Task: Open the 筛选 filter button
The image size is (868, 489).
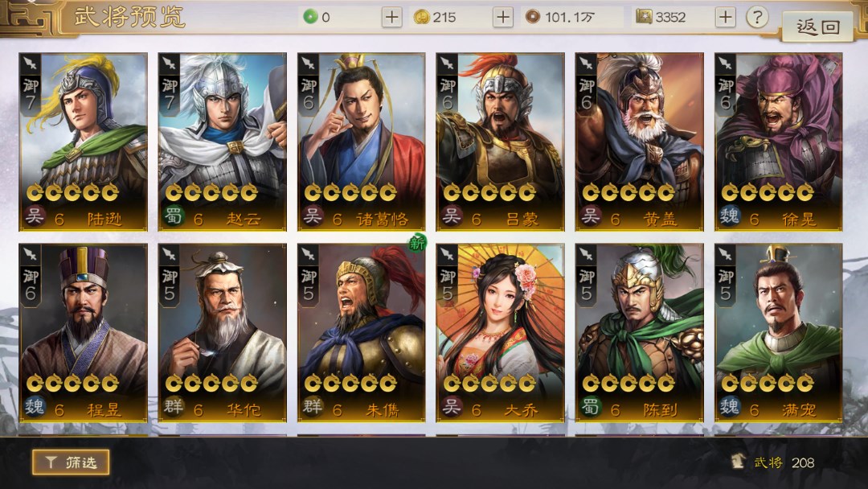Action: (x=71, y=462)
